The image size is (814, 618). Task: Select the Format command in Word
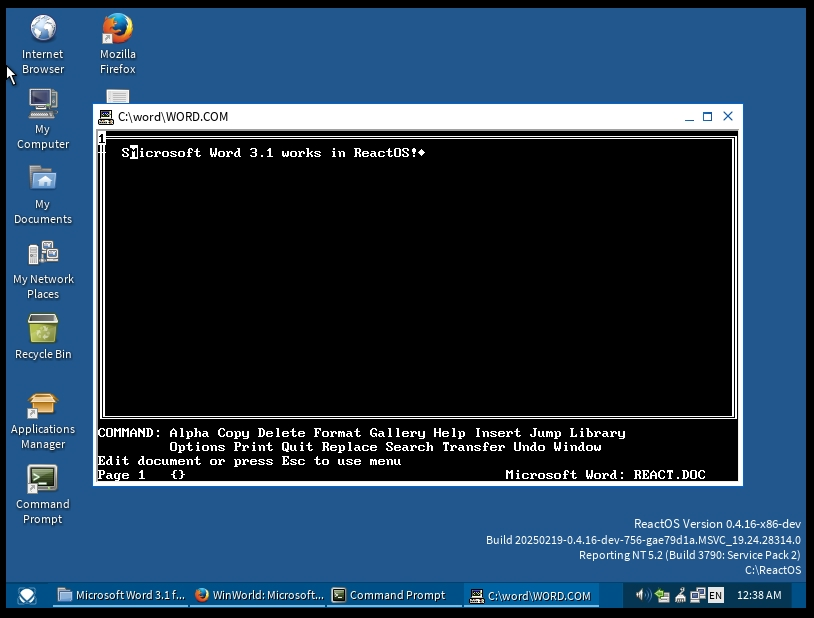[336, 433]
